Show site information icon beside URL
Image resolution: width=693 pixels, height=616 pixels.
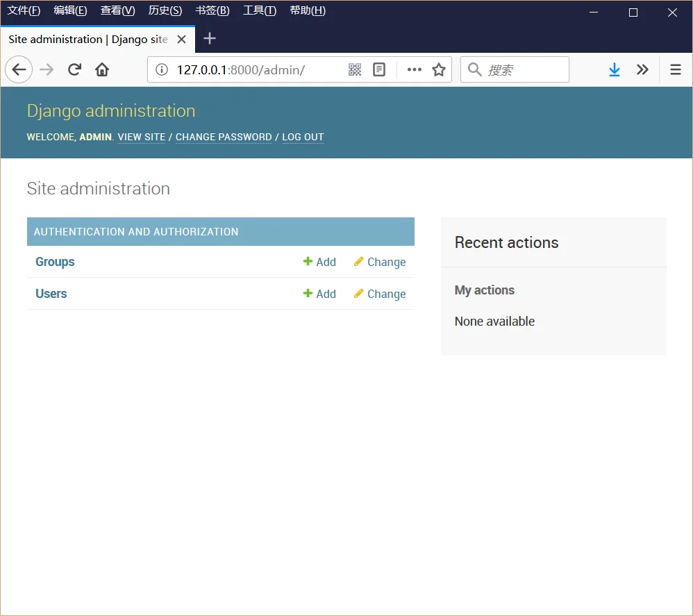[162, 69]
